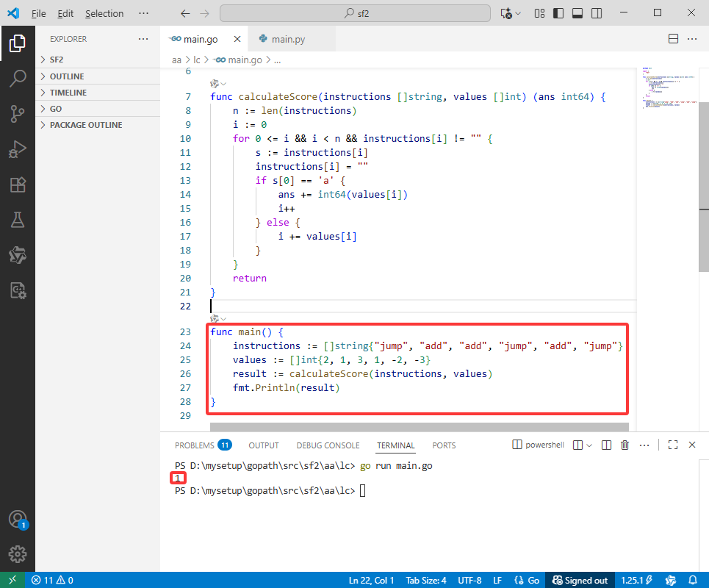Open terminal panel more actions ellipsis
The height and width of the screenshot is (588, 709).
(644, 445)
